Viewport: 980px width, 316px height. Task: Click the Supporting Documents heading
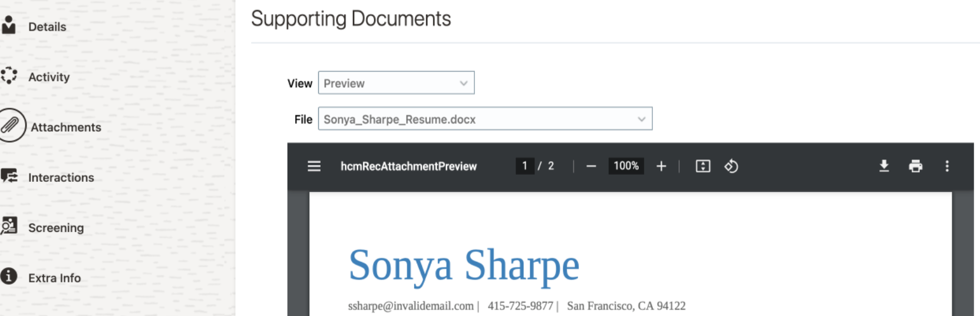coord(351,19)
